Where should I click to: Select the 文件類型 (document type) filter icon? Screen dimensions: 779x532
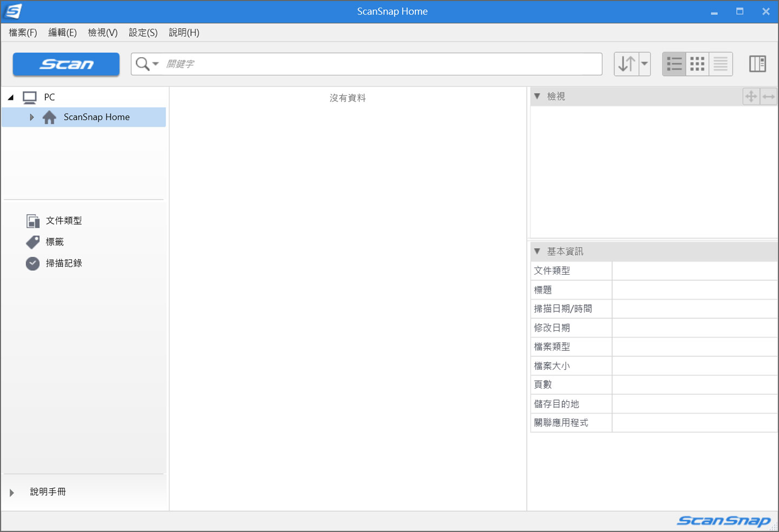click(x=32, y=221)
